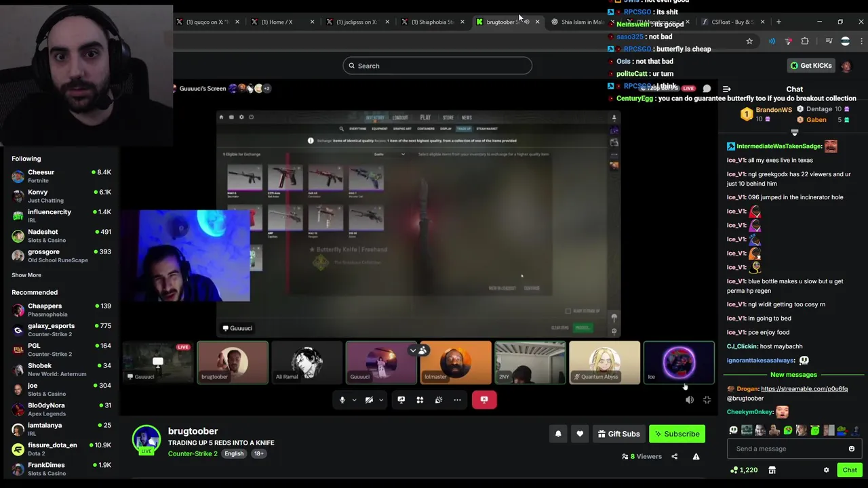This screenshot has height=488, width=868.
Task: Mute the brugtoober browser tab audio
Action: point(527,22)
